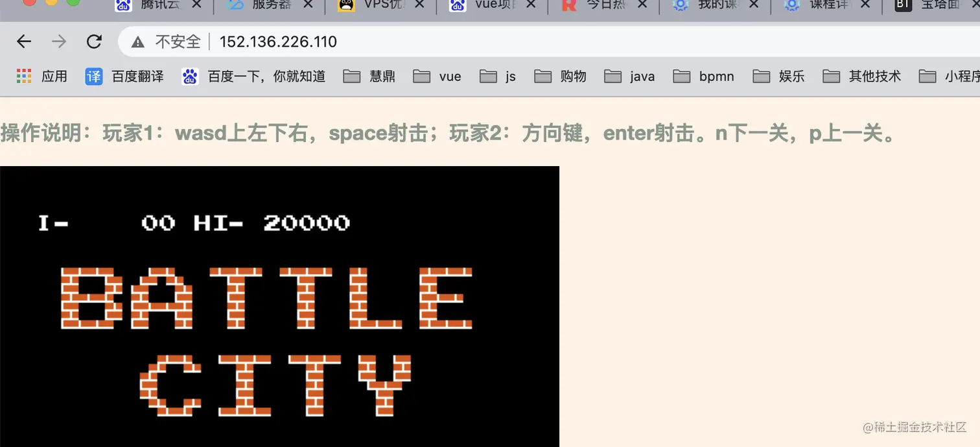Viewport: 980px width, 447px height.
Task: Open the 百度翻译 bookmark
Action: point(124,77)
